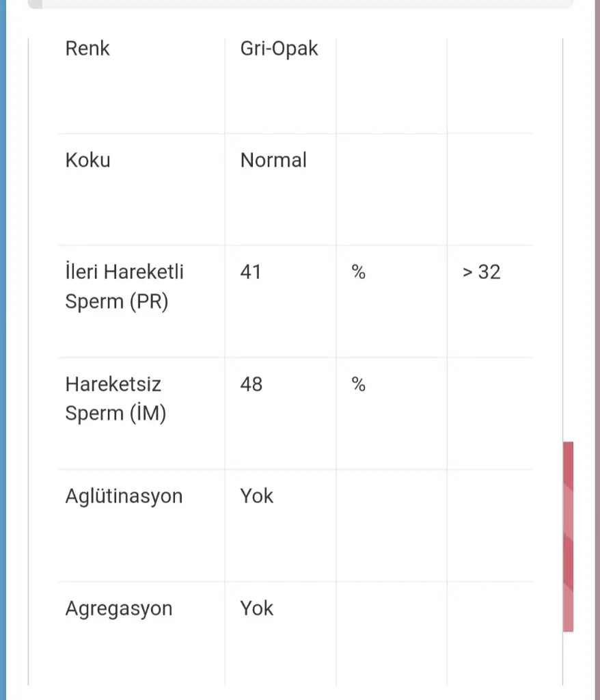Select the Normal value for Koku
Image resolution: width=600 pixels, height=700 pixels.
(273, 161)
